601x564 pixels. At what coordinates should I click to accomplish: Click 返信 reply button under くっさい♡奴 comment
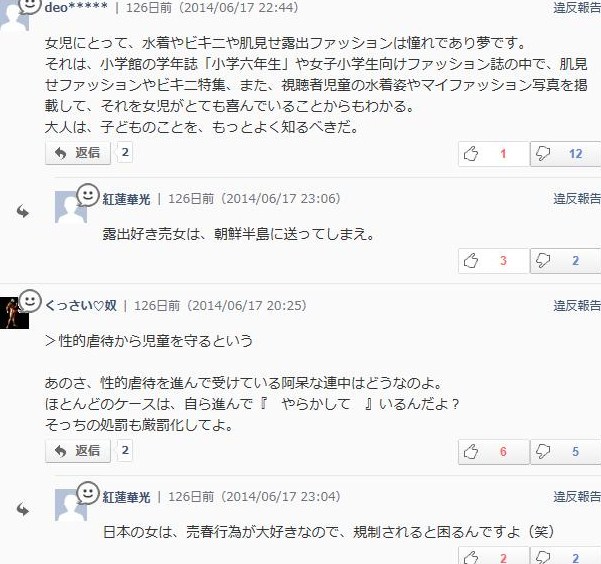point(78,451)
